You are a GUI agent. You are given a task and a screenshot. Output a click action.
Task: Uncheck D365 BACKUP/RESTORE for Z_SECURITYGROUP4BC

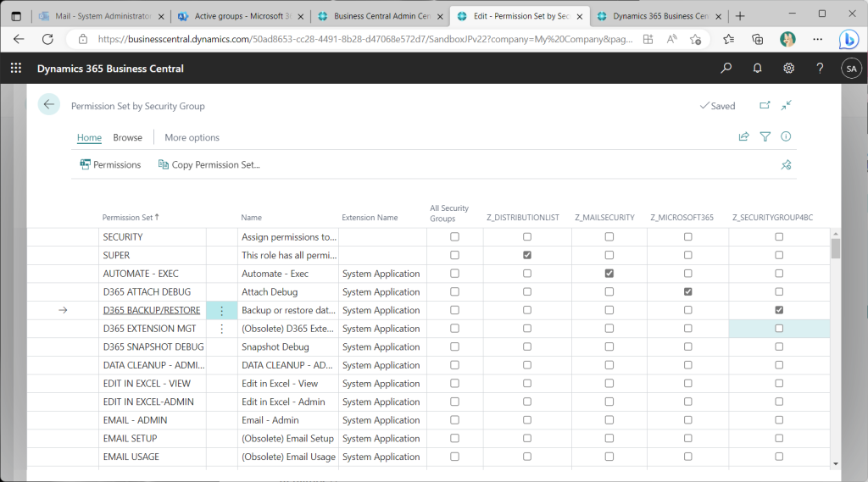(x=779, y=310)
